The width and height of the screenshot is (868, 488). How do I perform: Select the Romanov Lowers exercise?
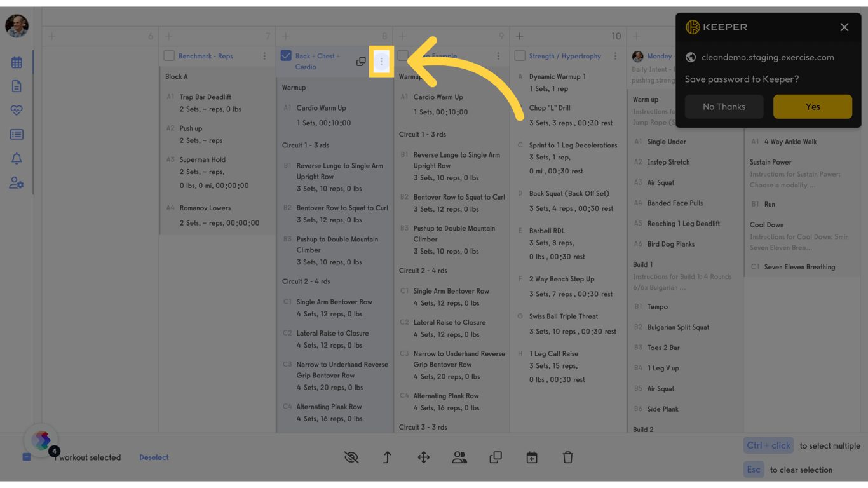[205, 208]
